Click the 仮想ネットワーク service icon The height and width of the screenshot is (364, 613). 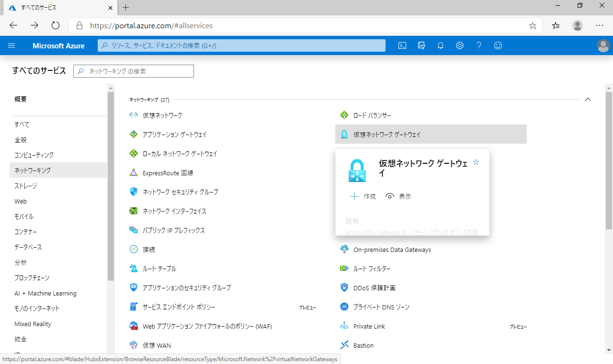[x=134, y=115]
